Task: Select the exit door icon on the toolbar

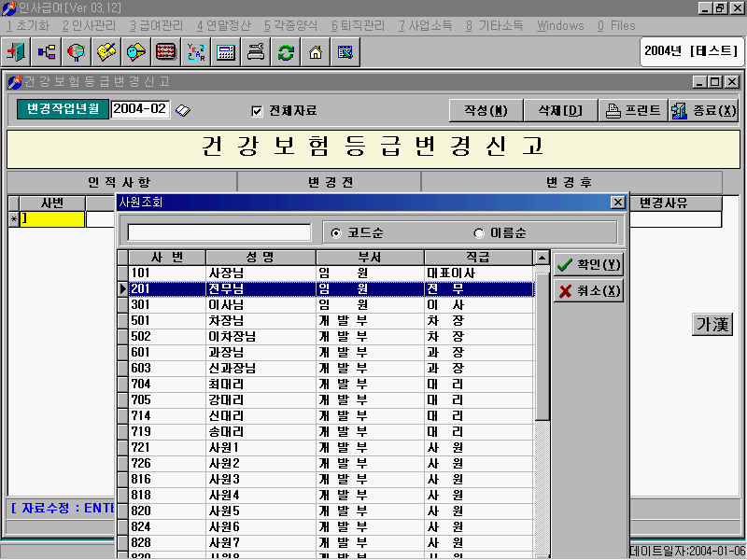Action: 15,53
